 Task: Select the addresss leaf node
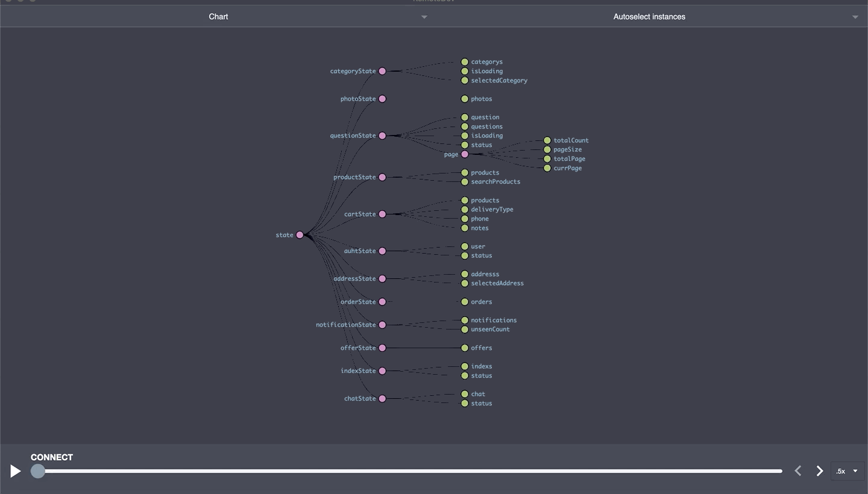[x=465, y=274]
